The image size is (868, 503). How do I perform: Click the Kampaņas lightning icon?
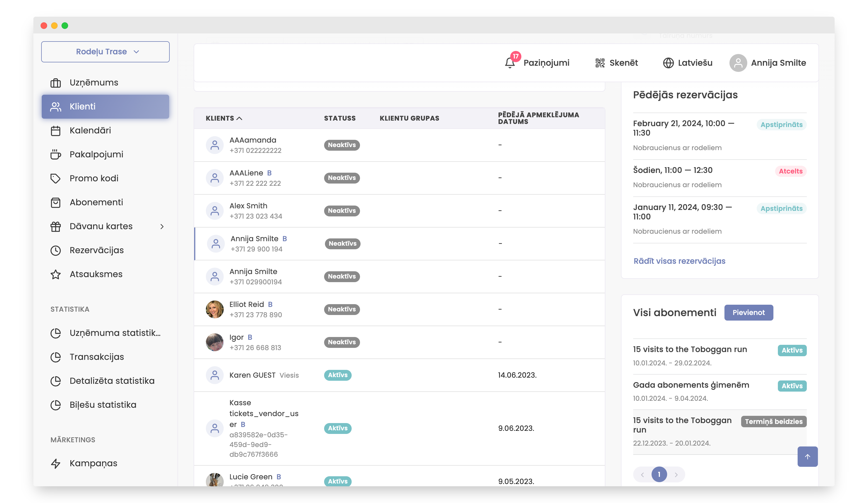55,463
